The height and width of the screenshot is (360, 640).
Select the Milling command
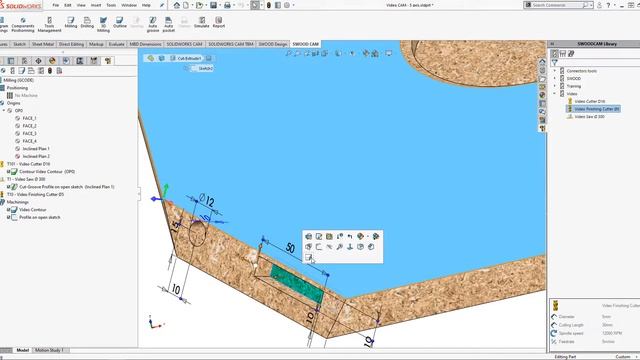tap(71, 23)
